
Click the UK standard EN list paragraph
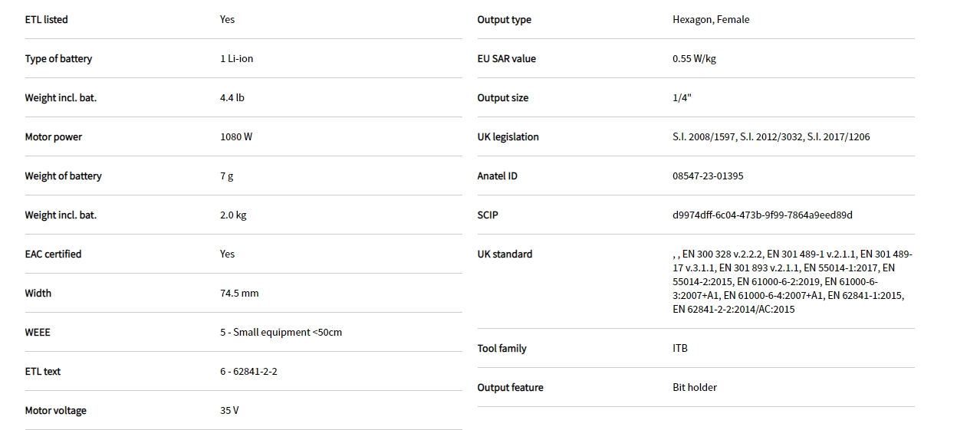click(792, 282)
